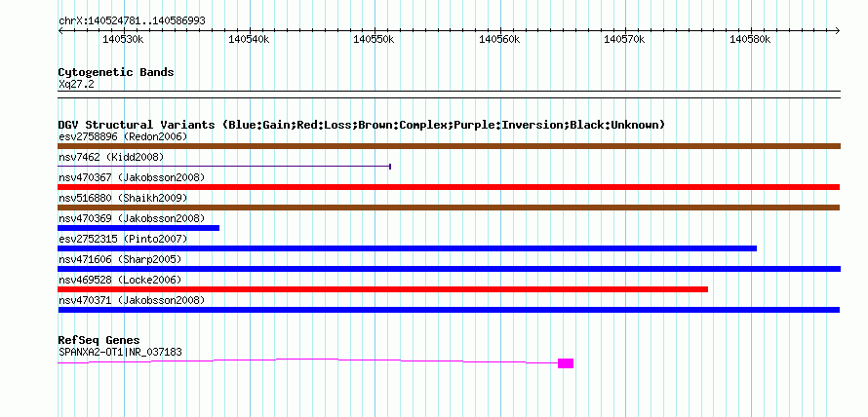
Task: Click the nsv7462 (Kidd2008) label
Action: pyautogui.click(x=111, y=157)
